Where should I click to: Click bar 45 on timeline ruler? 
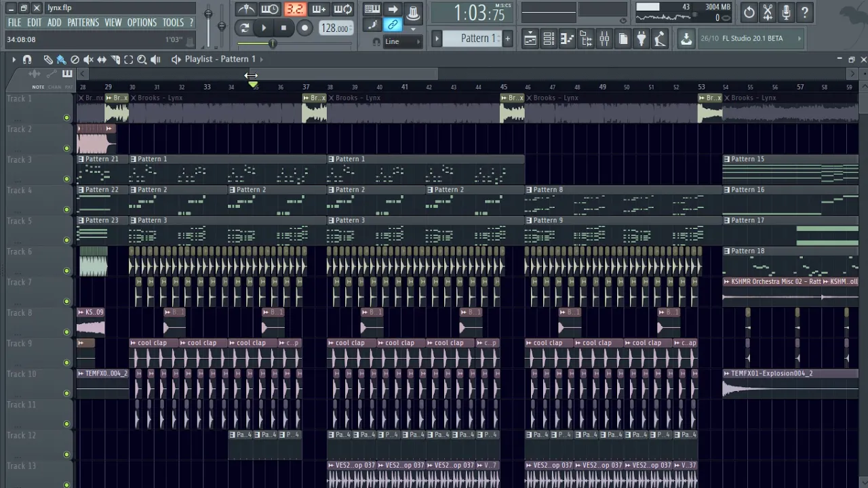tap(504, 87)
